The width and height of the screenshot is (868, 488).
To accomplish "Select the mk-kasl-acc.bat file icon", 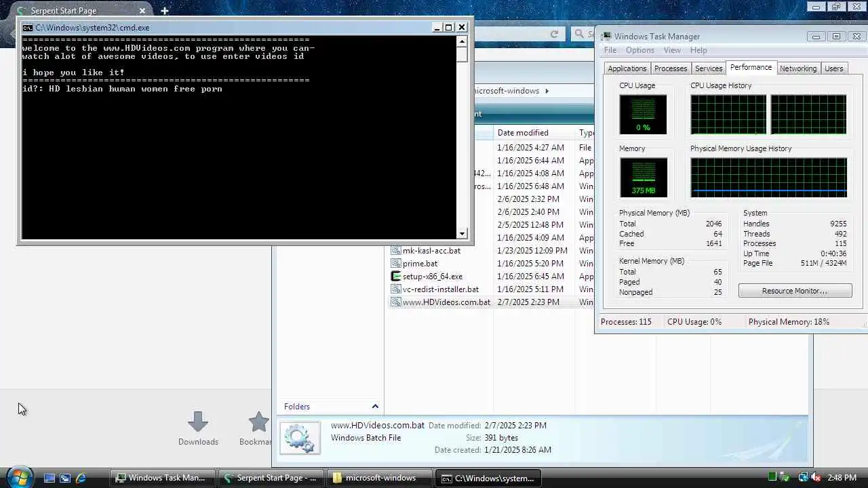I will pyautogui.click(x=396, y=251).
